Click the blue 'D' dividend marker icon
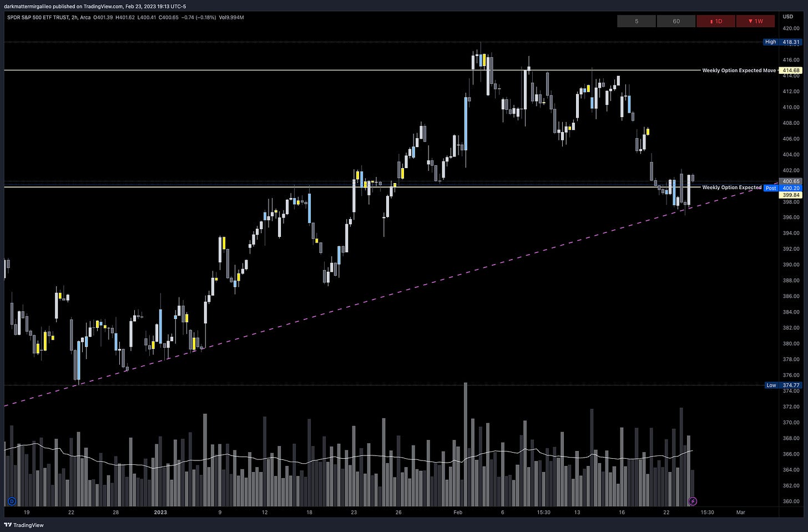The width and height of the screenshot is (808, 532). (12, 501)
